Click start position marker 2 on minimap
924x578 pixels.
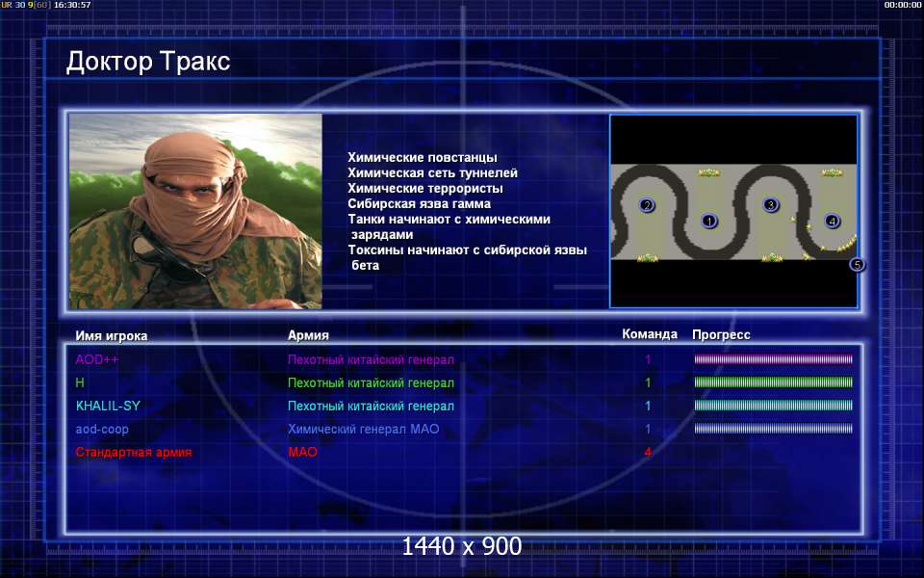pyautogui.click(x=647, y=205)
